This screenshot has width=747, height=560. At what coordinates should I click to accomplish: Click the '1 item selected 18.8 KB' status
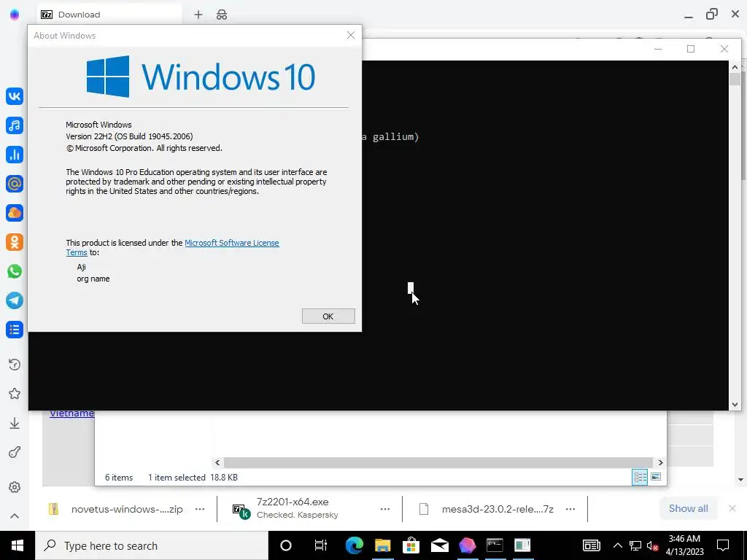[193, 478]
